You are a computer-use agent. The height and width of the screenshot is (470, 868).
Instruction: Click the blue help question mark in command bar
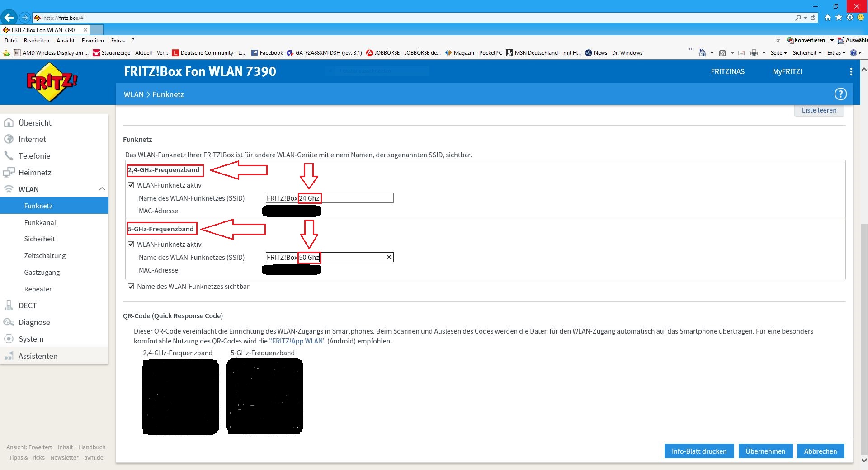pos(854,53)
